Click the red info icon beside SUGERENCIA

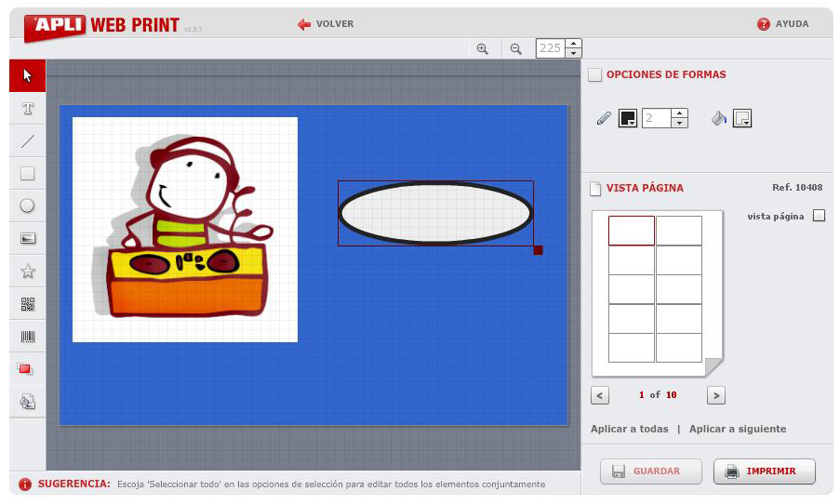click(24, 484)
